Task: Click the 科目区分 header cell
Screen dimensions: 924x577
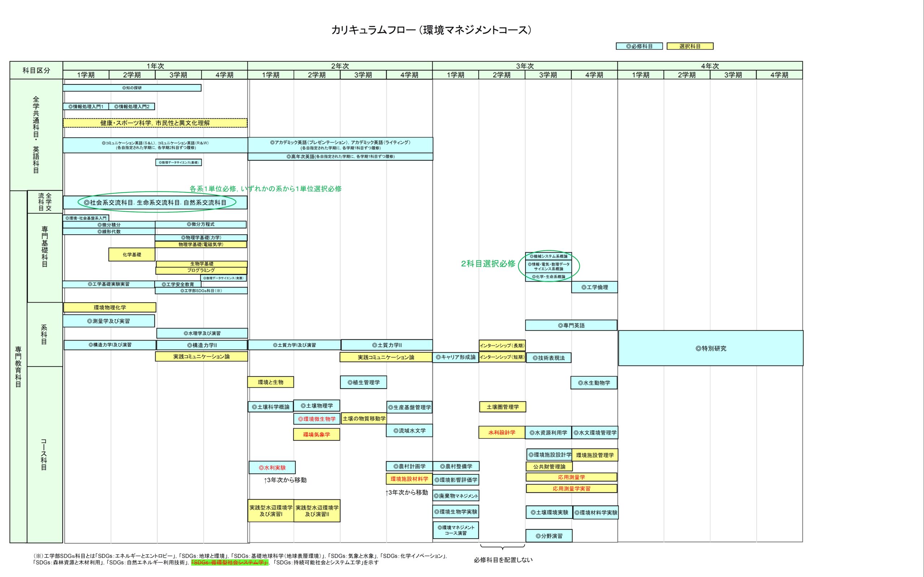Action: tap(36, 70)
